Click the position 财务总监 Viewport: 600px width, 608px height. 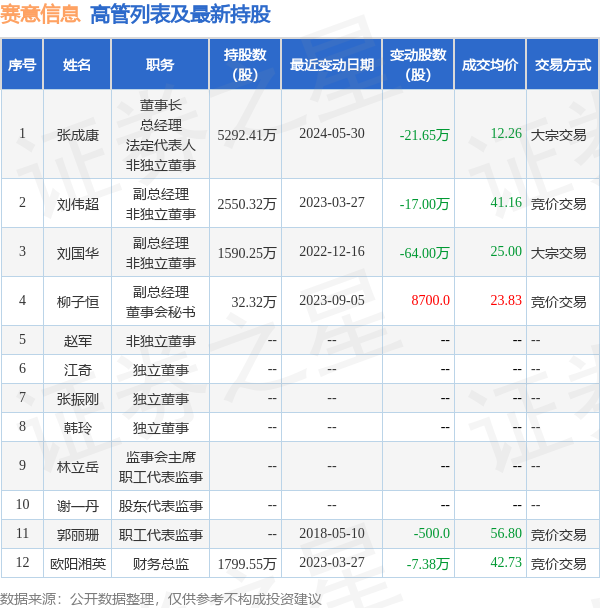coord(161,564)
